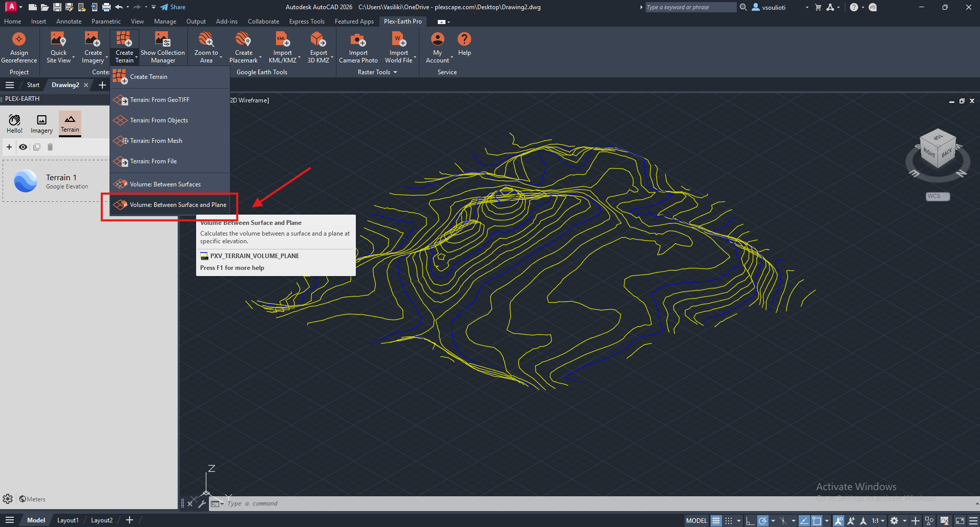Expand workspace switching gear dropdown in status bar
The width and height of the screenshot is (980, 527).
(904, 520)
